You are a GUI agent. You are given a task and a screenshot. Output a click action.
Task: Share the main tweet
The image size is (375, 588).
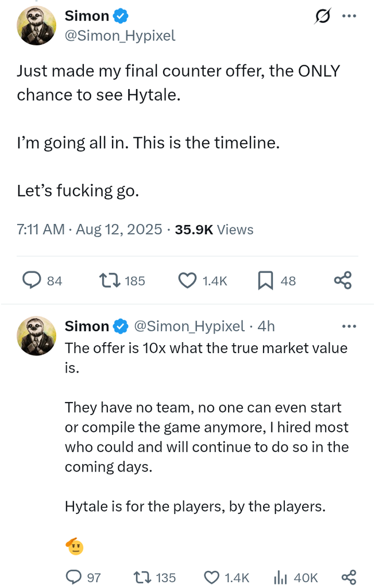pyautogui.click(x=343, y=280)
